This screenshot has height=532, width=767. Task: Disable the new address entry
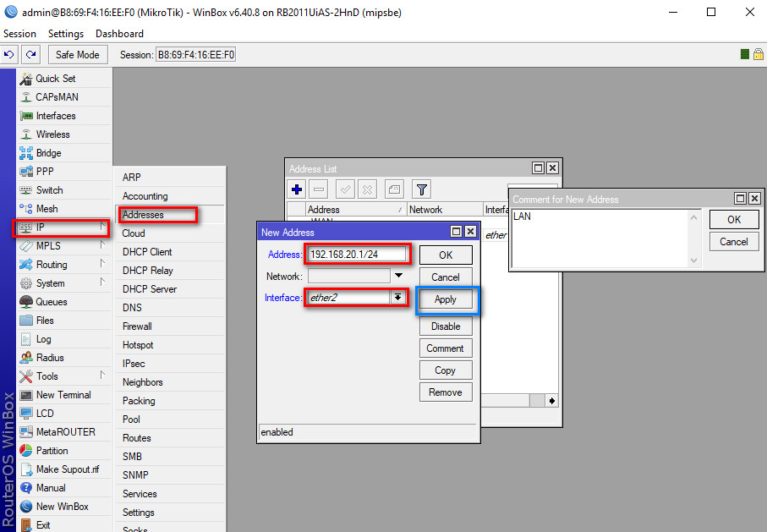point(446,326)
